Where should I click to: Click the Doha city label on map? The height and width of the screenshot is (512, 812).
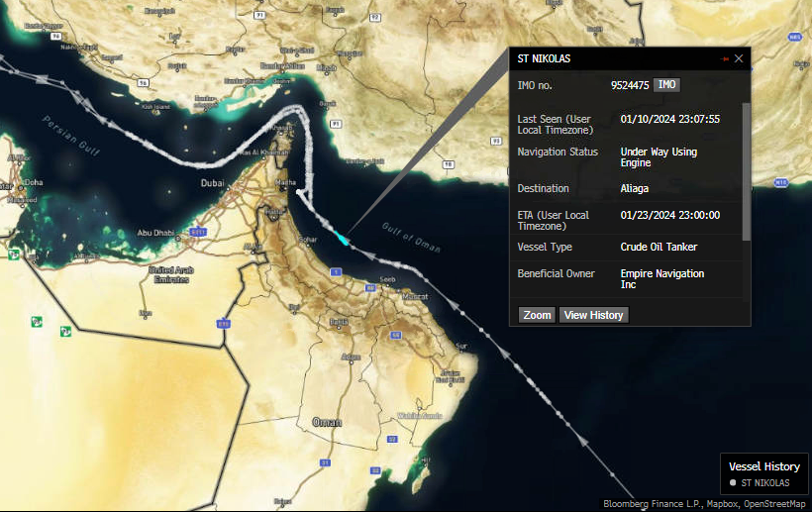[34, 182]
